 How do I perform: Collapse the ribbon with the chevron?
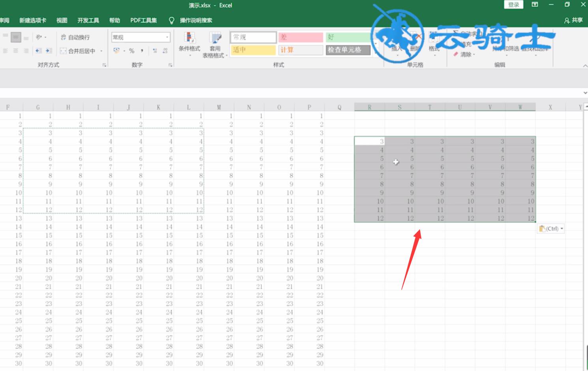[x=585, y=66]
